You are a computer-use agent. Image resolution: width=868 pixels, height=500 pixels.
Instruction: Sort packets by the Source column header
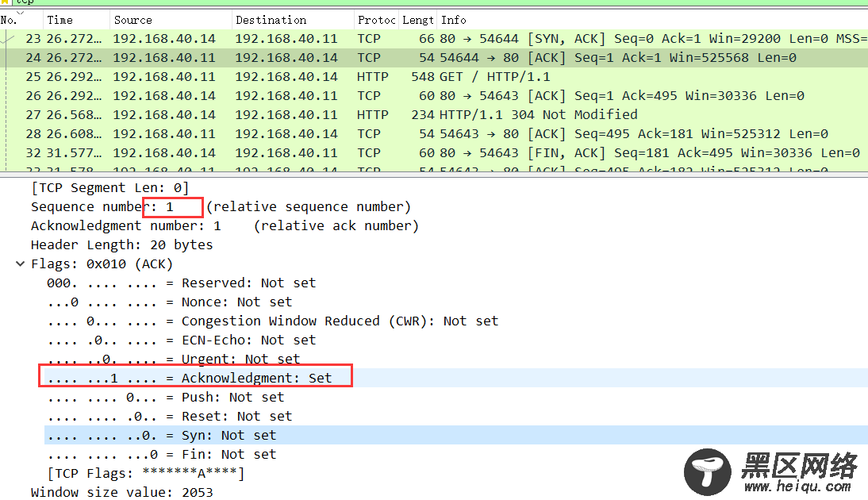click(x=171, y=20)
